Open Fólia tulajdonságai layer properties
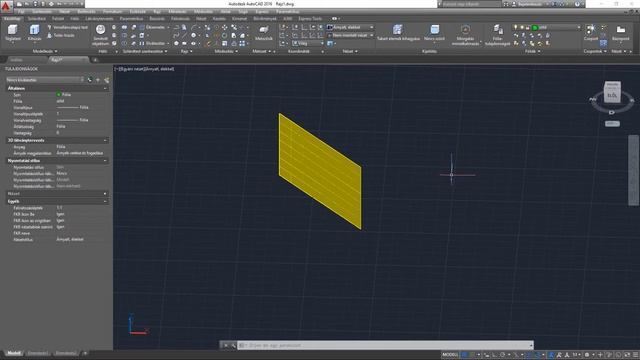This screenshot has width=640, height=360. tap(498, 34)
